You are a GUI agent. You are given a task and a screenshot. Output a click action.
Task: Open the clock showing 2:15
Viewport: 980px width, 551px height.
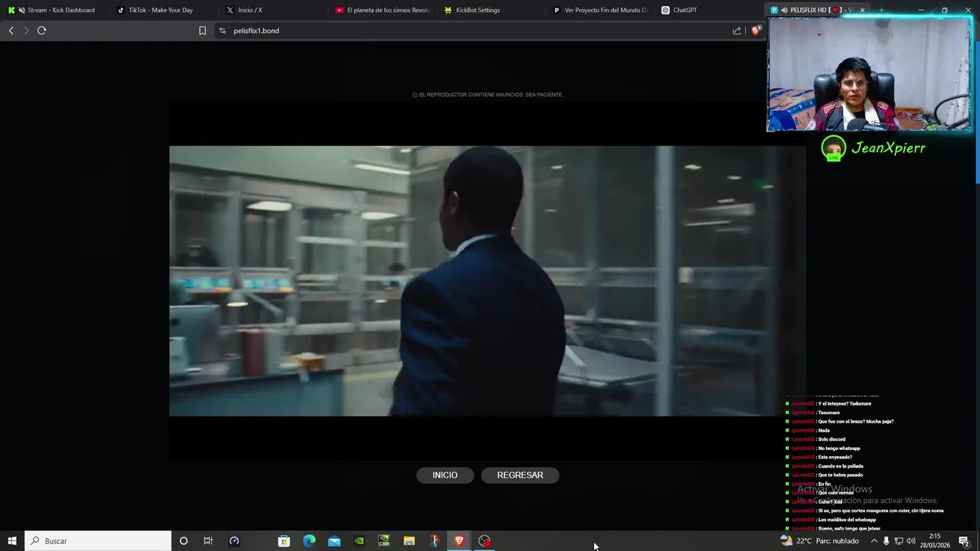(935, 541)
